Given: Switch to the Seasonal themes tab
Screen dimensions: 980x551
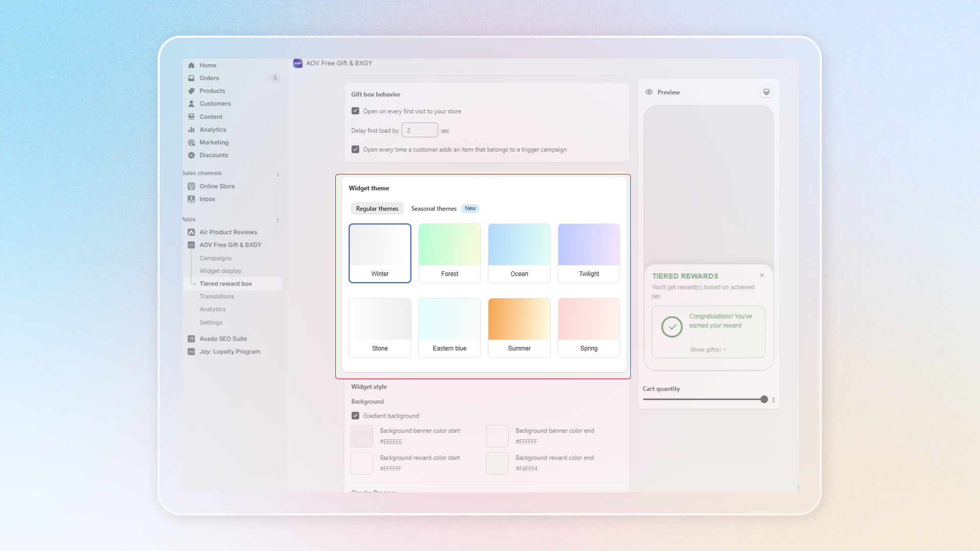Looking at the screenshot, I should tap(434, 209).
